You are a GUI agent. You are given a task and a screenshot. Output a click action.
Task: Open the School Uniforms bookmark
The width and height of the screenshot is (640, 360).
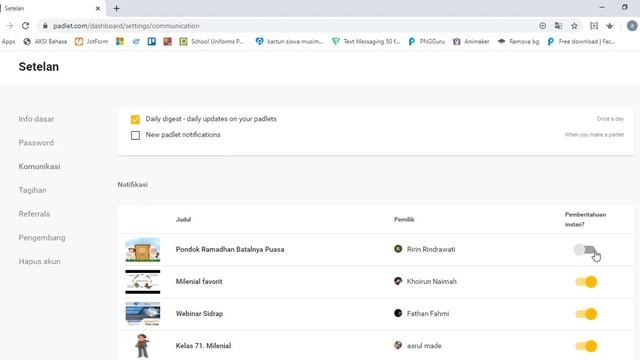tap(212, 42)
